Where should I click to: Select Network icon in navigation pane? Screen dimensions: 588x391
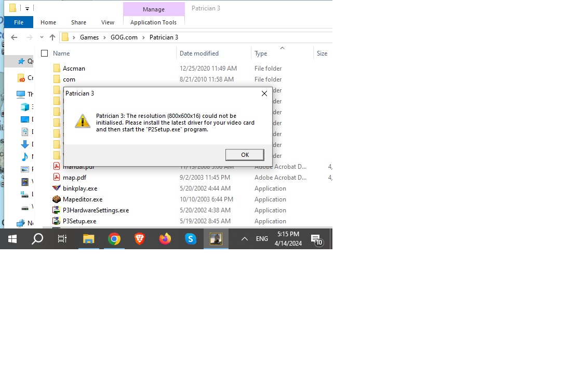pos(21,223)
